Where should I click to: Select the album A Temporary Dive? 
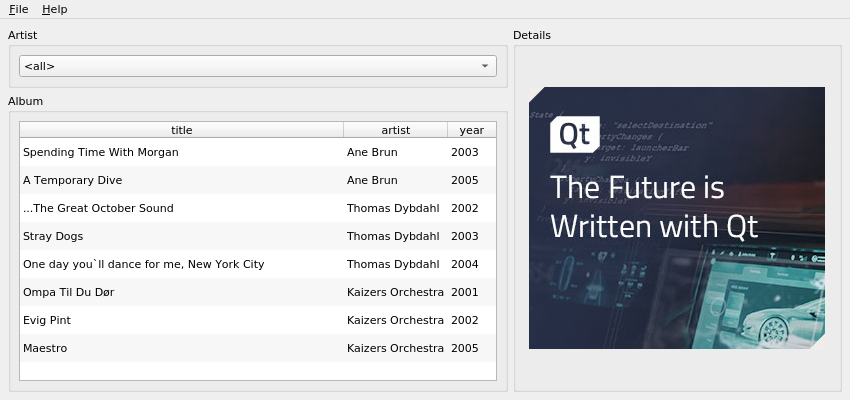[x=72, y=180]
